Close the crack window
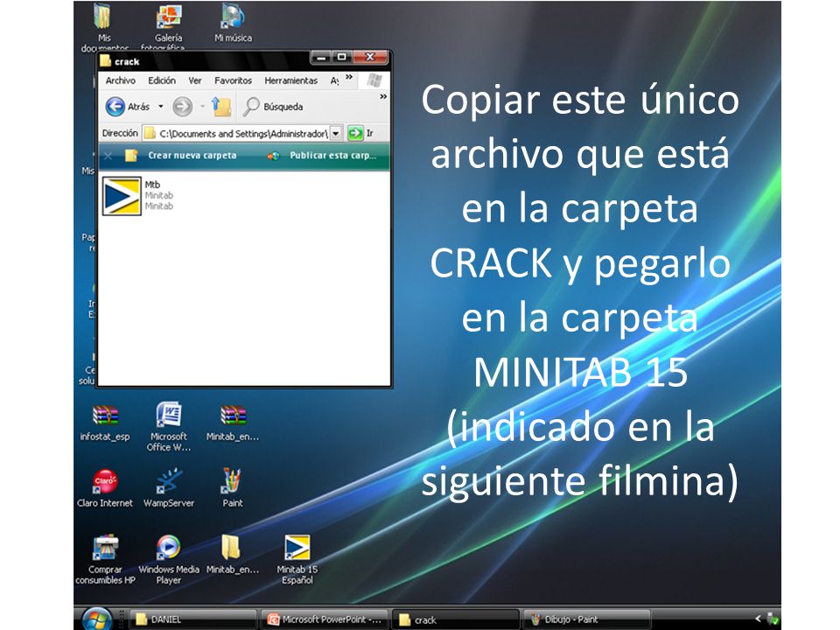This screenshot has height=630, width=840. click(369, 57)
